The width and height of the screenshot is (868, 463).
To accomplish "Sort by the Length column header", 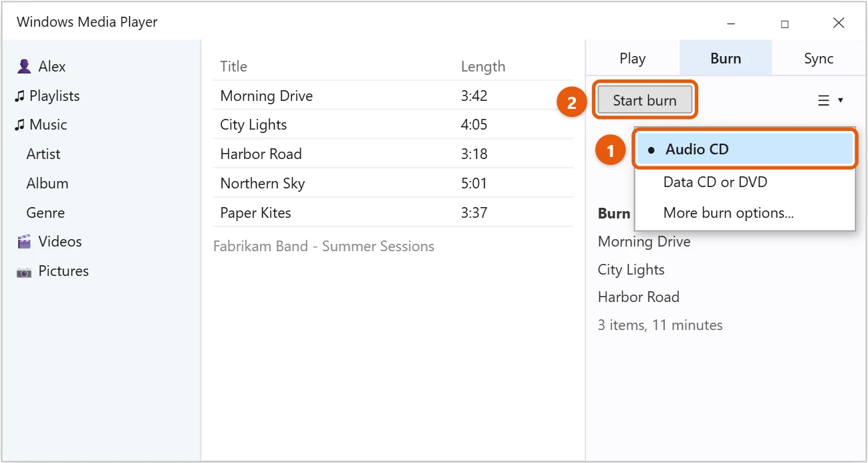I will 483,67.
